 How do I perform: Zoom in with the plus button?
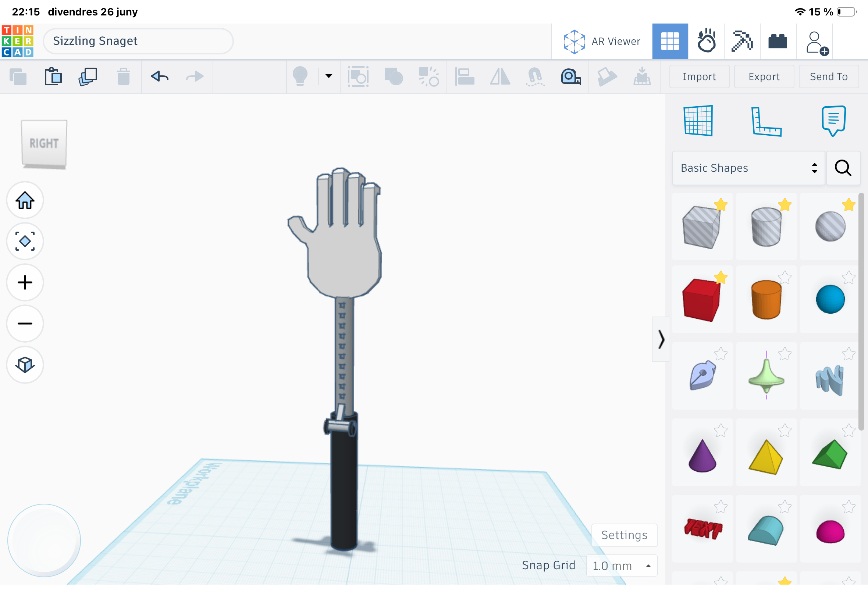[25, 283]
